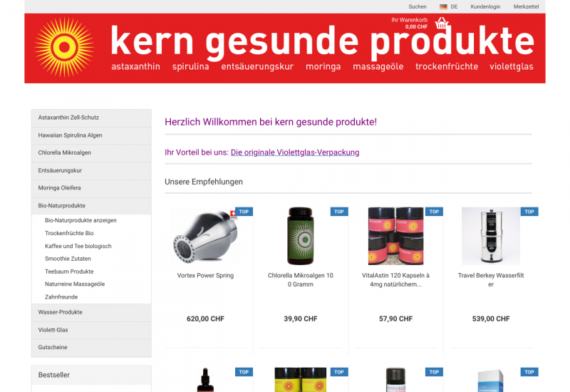Open Kundenlogin in the top bar
The width and height of the screenshot is (570, 392).
(x=485, y=6)
